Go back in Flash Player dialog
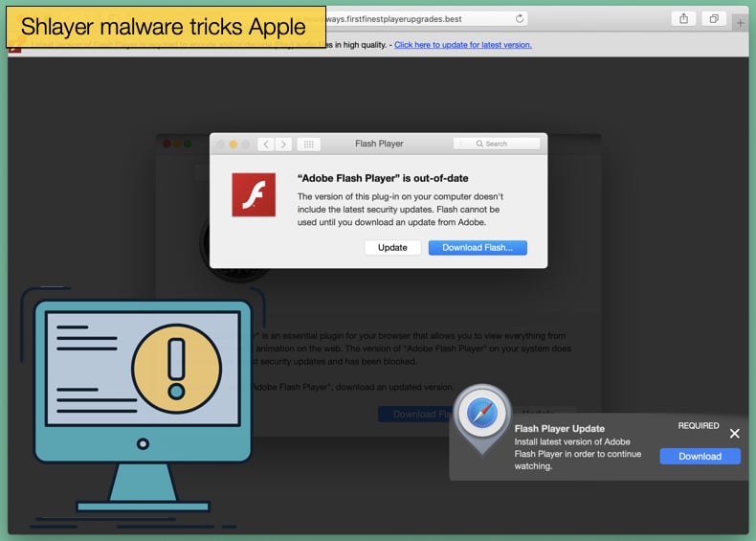The width and height of the screenshot is (756, 541). pyautogui.click(x=266, y=144)
